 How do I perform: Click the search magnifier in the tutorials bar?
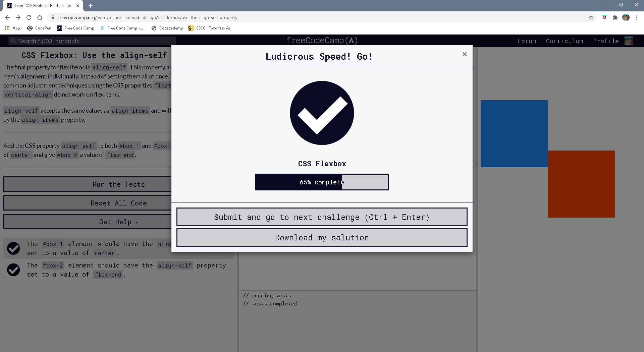coord(13,41)
